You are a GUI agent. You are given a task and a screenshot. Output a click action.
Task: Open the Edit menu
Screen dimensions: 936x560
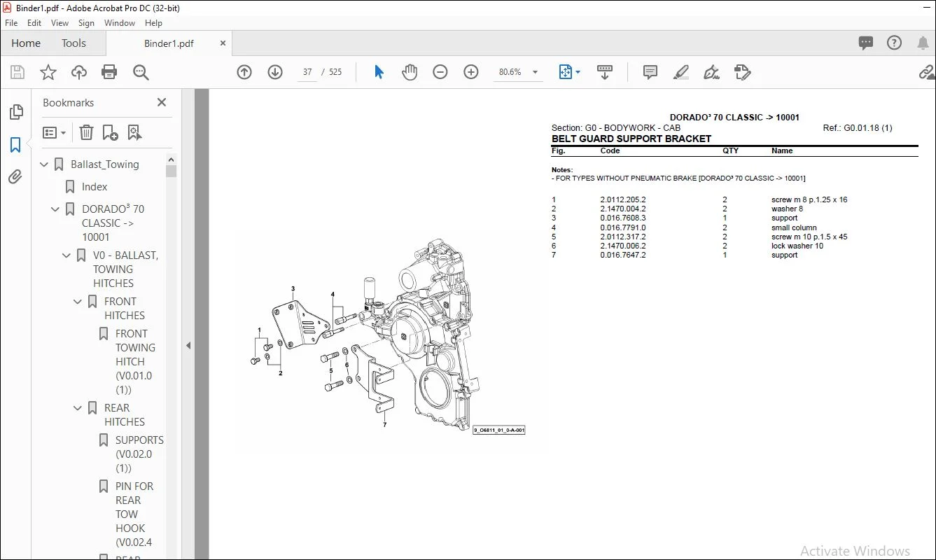click(34, 23)
